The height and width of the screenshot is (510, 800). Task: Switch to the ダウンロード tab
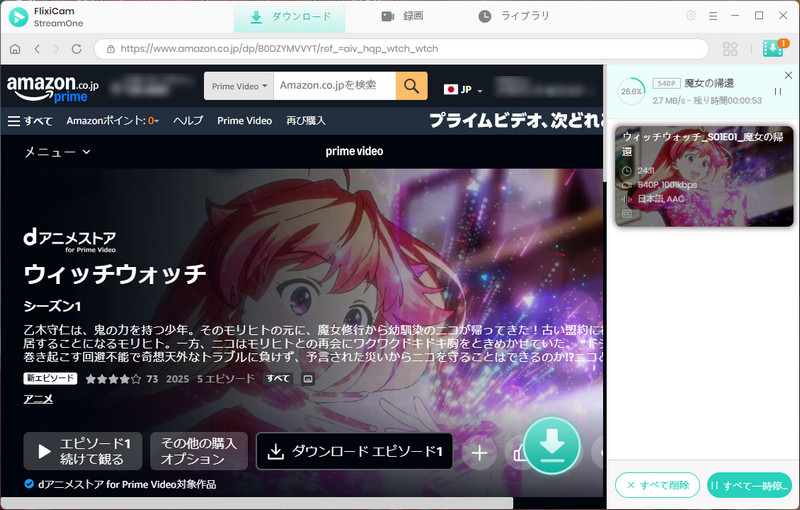point(290,17)
